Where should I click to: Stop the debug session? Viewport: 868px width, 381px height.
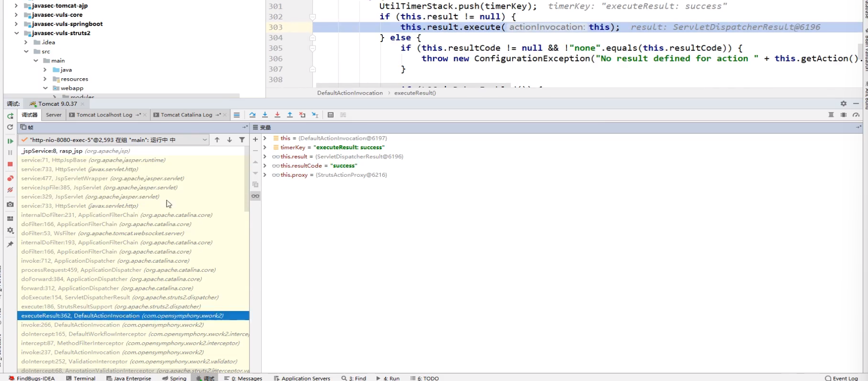pyautogui.click(x=10, y=164)
